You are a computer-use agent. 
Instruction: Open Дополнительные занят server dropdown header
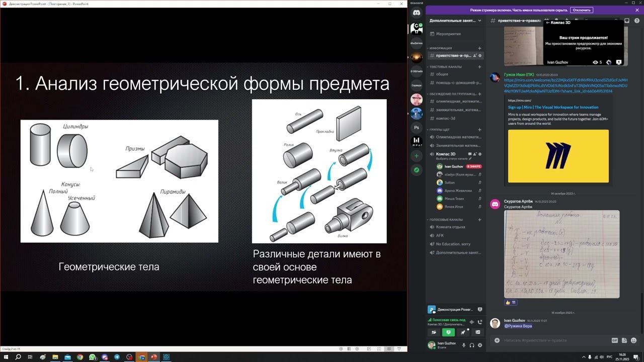point(455,21)
